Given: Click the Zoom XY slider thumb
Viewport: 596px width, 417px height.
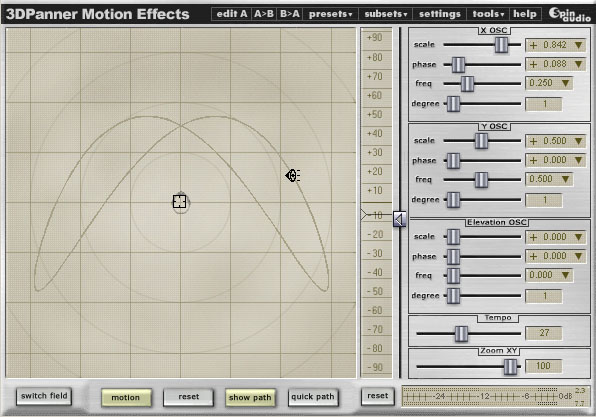Looking at the screenshot, I should click(510, 367).
